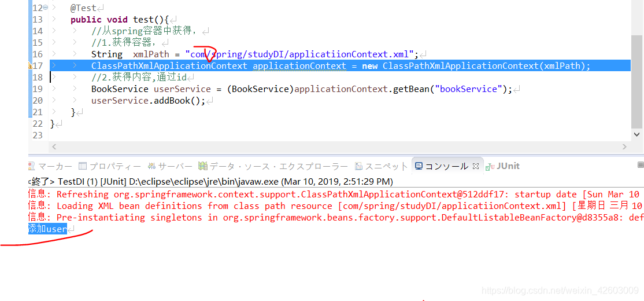Viewport: 644px width, 301px height.
Task: Click the xmlPath variable declaration on line 16
Action: click(151, 54)
